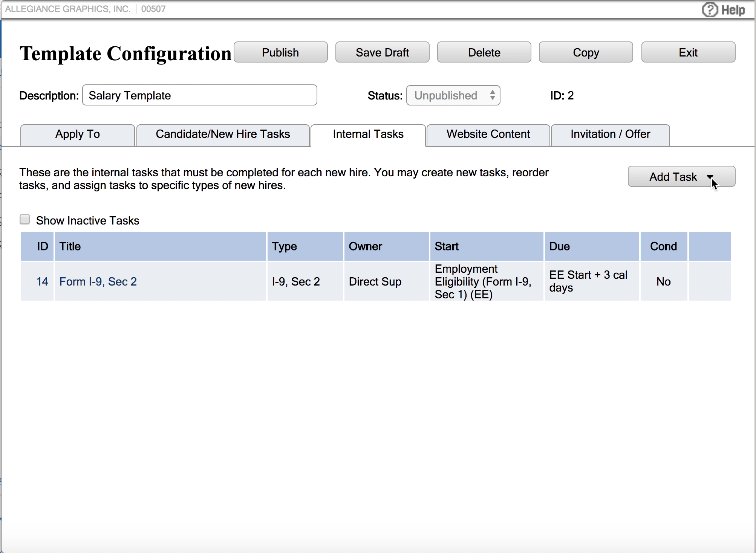Switch to the Apply To tab
This screenshot has width=756, height=553.
(77, 134)
